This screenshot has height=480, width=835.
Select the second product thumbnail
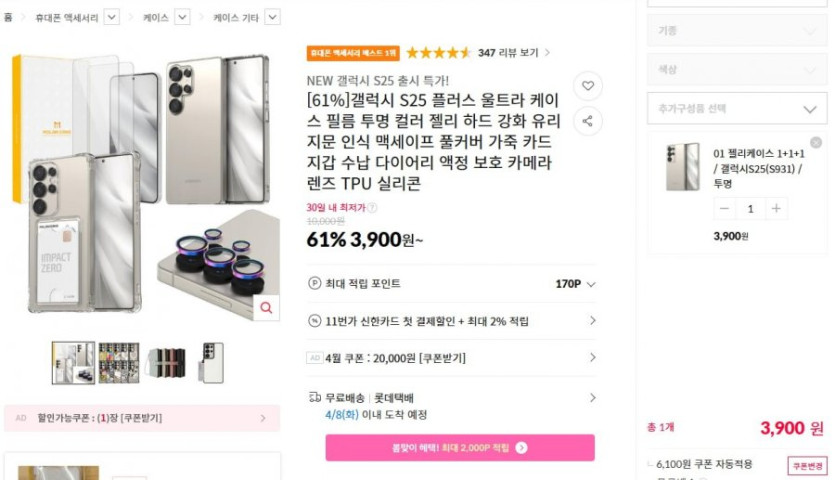pyautogui.click(x=119, y=363)
